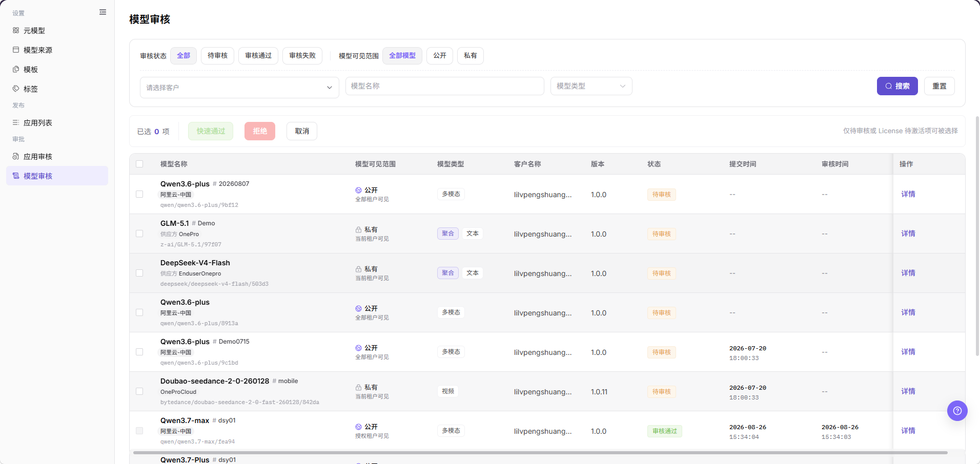Open 应用列表 in the sidebar
The width and height of the screenshot is (980, 464).
click(x=57, y=122)
